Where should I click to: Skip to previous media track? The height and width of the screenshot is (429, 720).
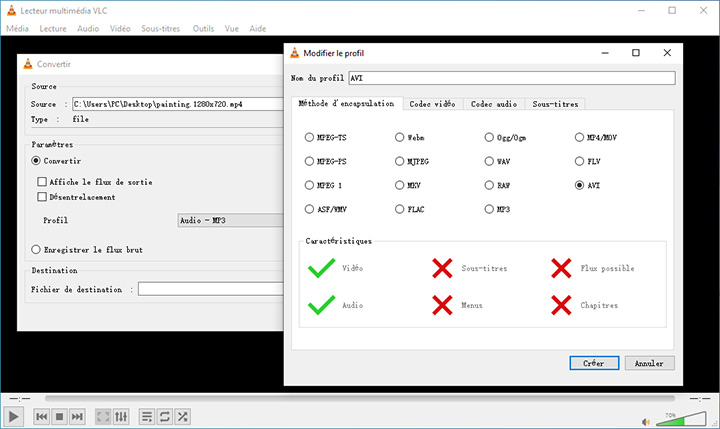coord(42,417)
